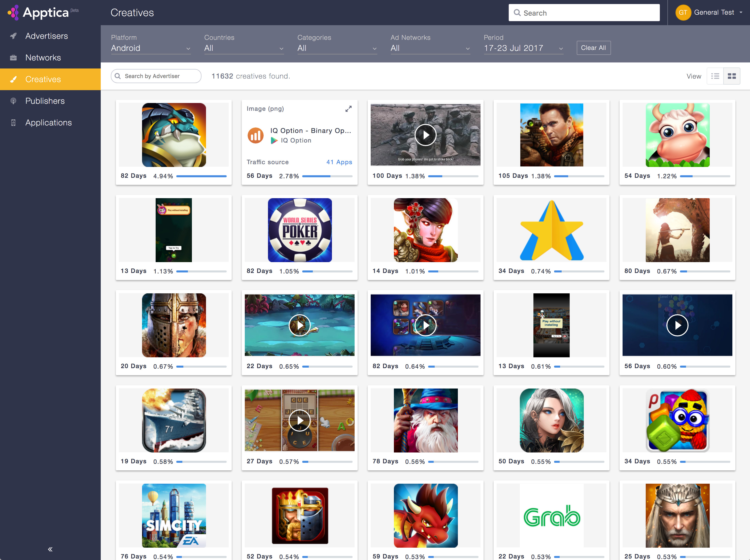Open the yellow bird puzzle 34 Days creative
This screenshot has width=750, height=560.
pos(677,420)
